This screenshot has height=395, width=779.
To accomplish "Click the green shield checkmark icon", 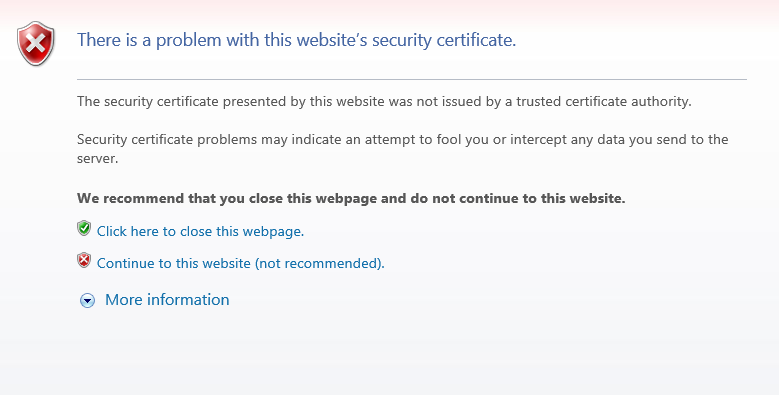I will click(x=84, y=229).
